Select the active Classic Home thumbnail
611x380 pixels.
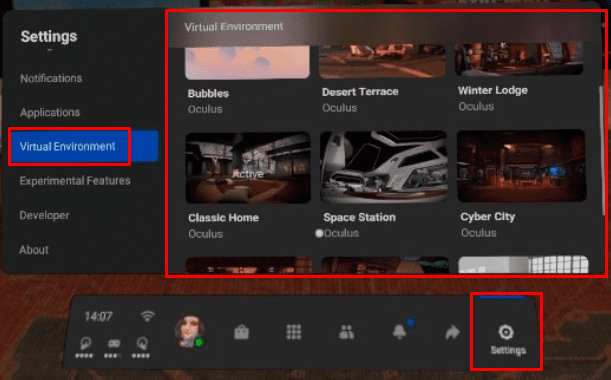click(x=248, y=168)
